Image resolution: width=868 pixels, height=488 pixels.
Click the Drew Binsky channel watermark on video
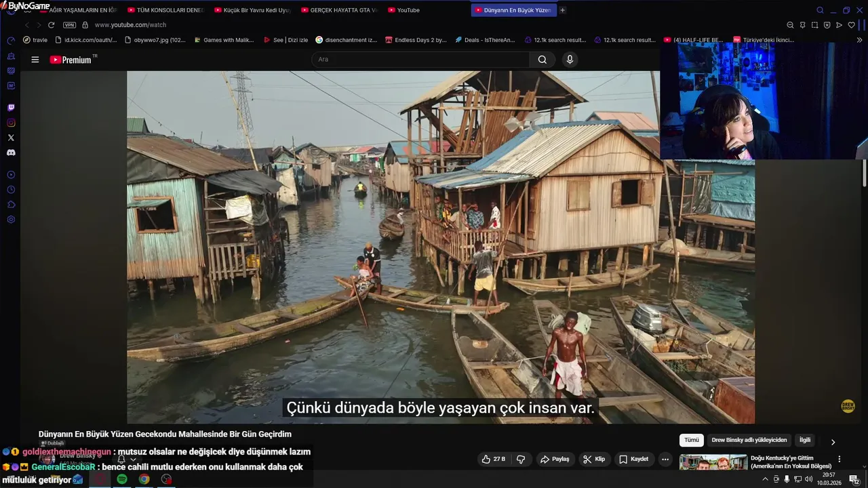point(848,406)
